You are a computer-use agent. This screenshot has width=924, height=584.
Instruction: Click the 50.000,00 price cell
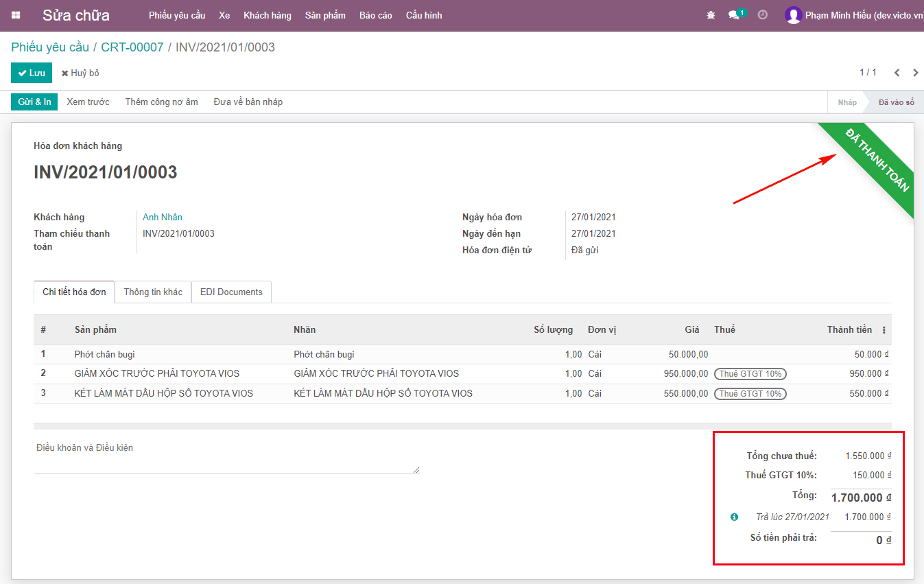pos(688,354)
